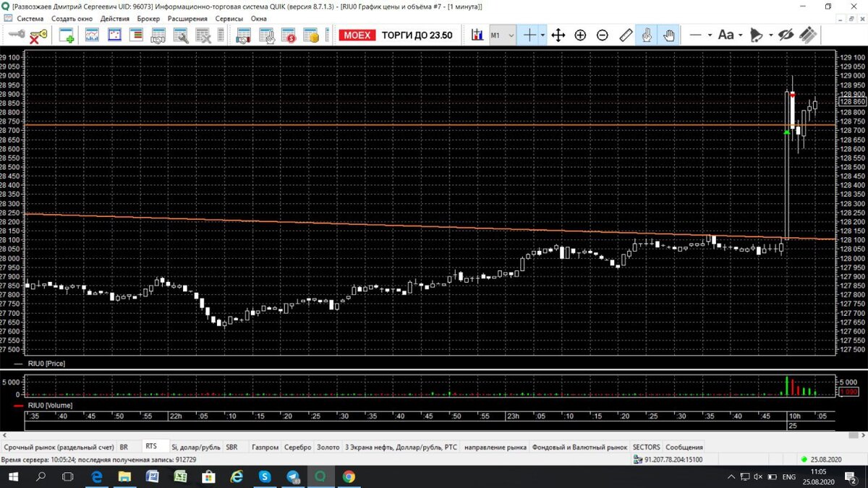868x488 pixels.
Task: Switch to the Газпром tab
Action: pyautogui.click(x=265, y=448)
